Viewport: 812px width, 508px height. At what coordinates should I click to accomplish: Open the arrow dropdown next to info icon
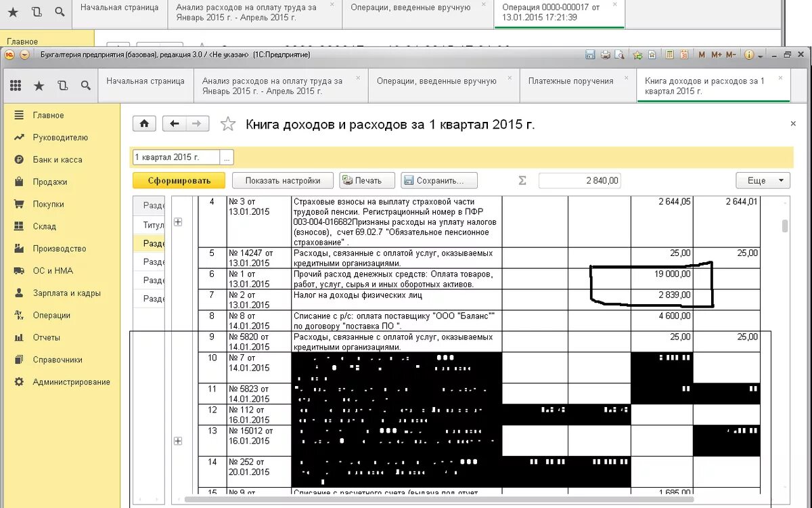[760, 56]
